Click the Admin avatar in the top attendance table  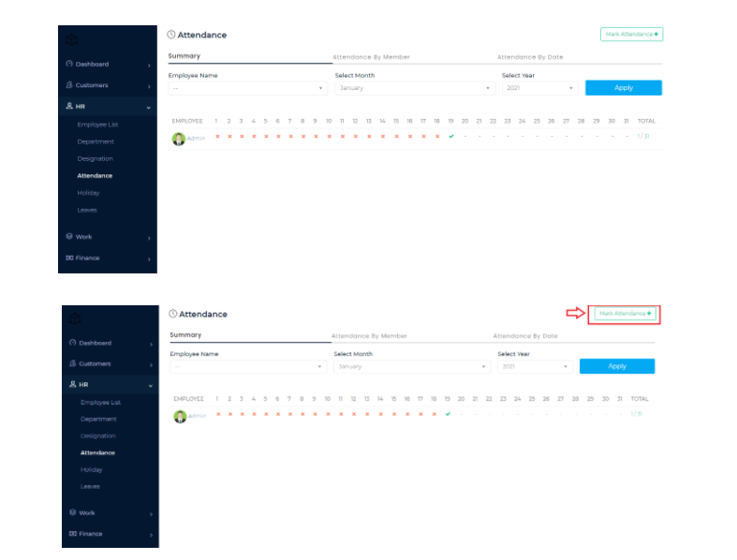(x=178, y=139)
